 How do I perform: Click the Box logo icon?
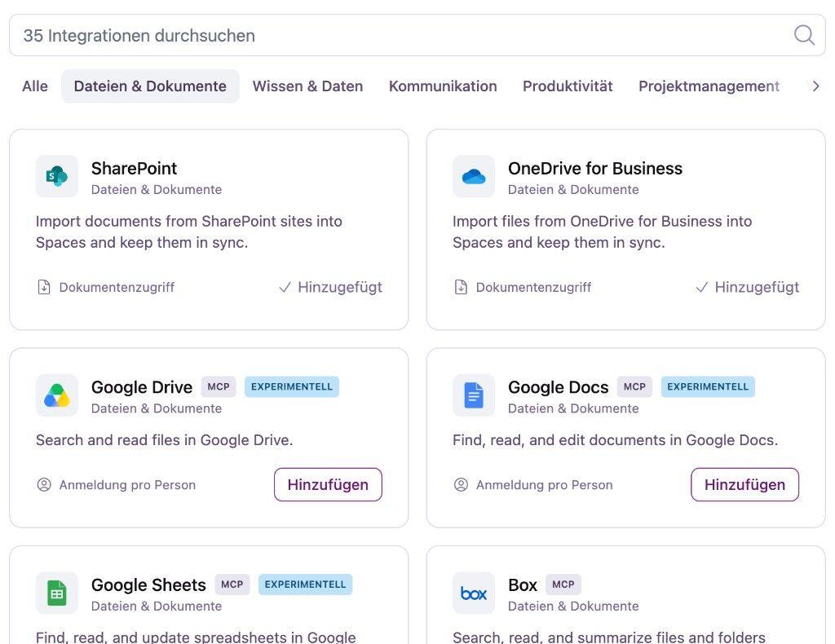pyautogui.click(x=474, y=593)
